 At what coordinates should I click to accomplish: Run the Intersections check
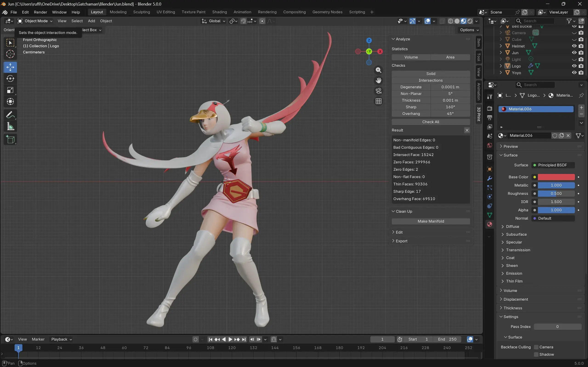point(431,80)
